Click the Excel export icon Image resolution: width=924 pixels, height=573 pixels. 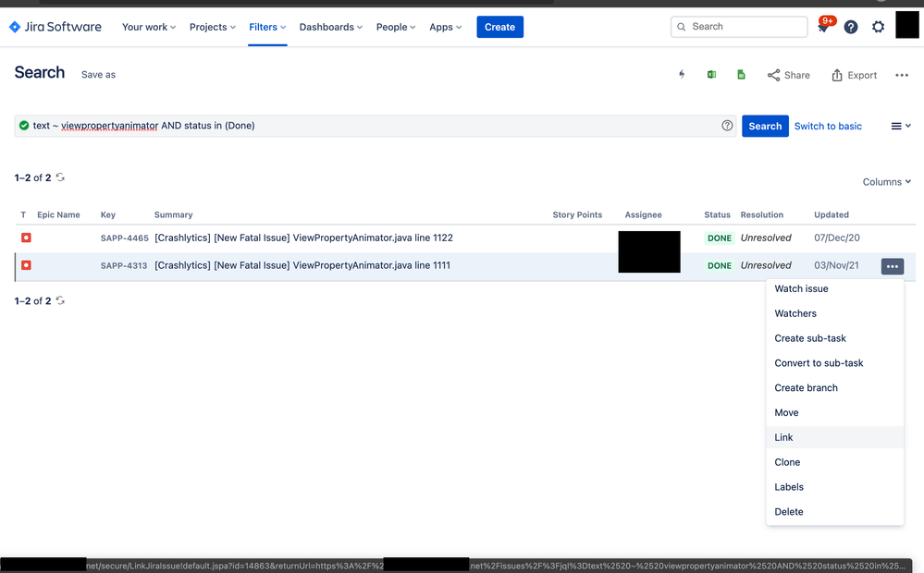coord(711,75)
